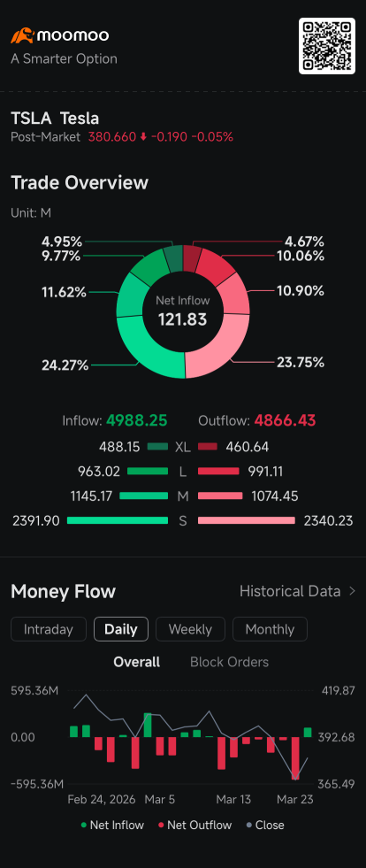Image resolution: width=366 pixels, height=868 pixels.
Task: Click the green Net Inflow legend dot
Action: (x=84, y=825)
